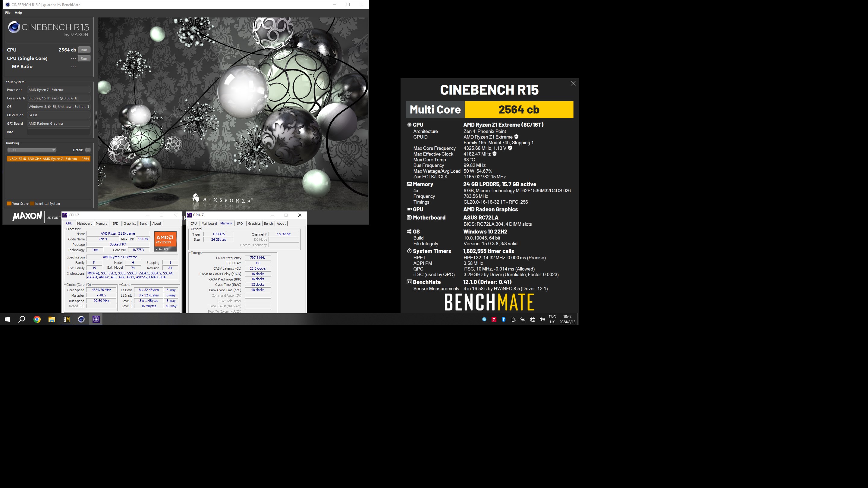Open the Bluetooth tray icon
868x488 pixels.
pyautogui.click(x=503, y=319)
